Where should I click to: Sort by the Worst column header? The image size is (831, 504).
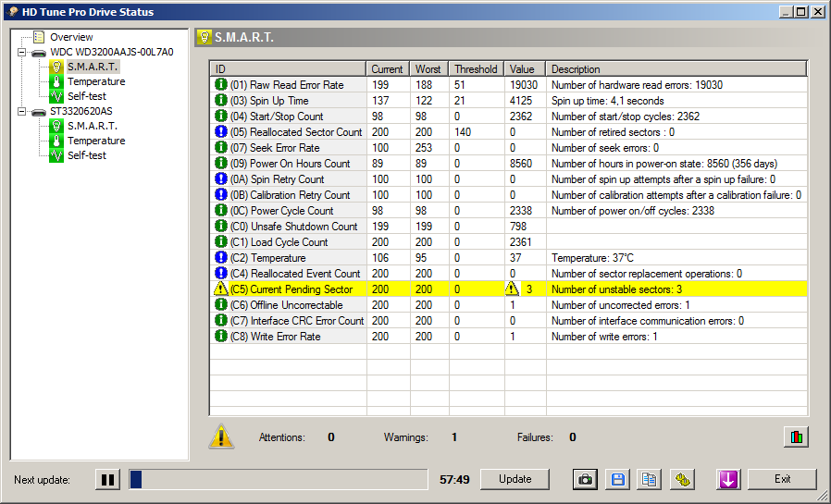click(x=428, y=69)
